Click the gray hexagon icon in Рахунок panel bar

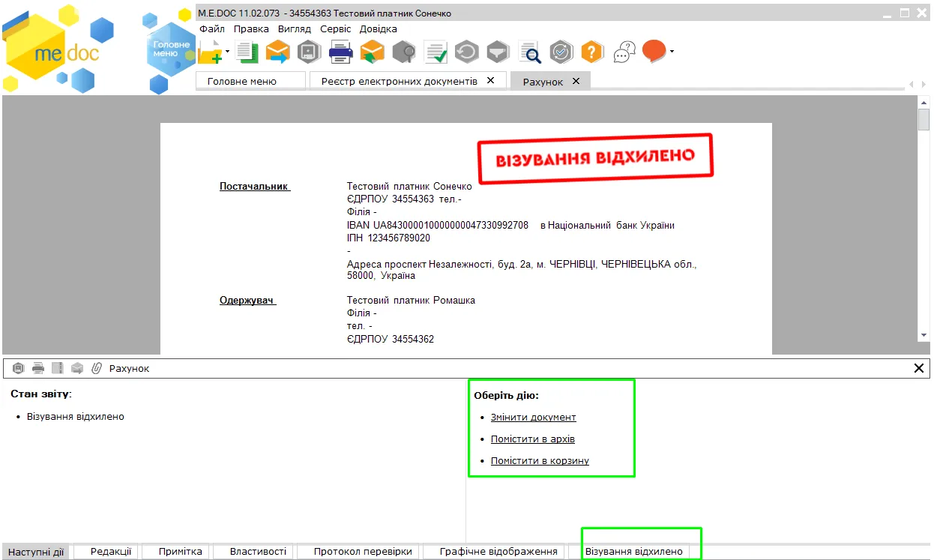[x=18, y=368]
